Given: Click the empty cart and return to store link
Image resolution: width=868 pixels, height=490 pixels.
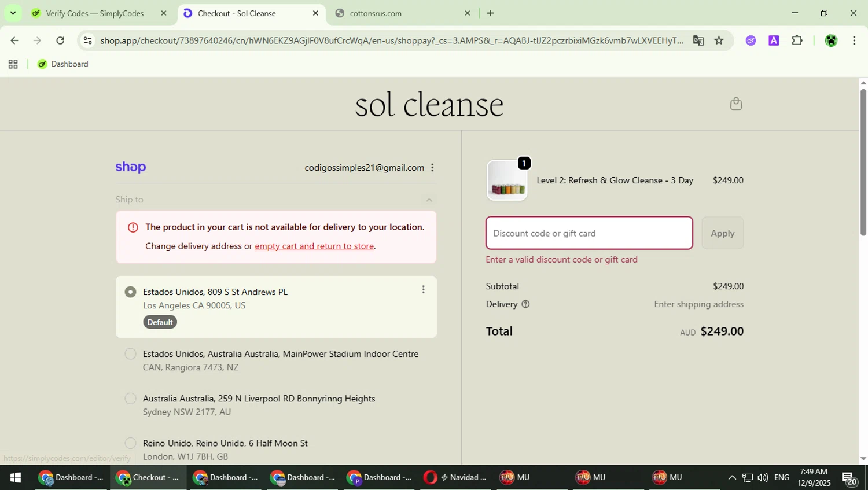Looking at the screenshot, I should (x=314, y=246).
